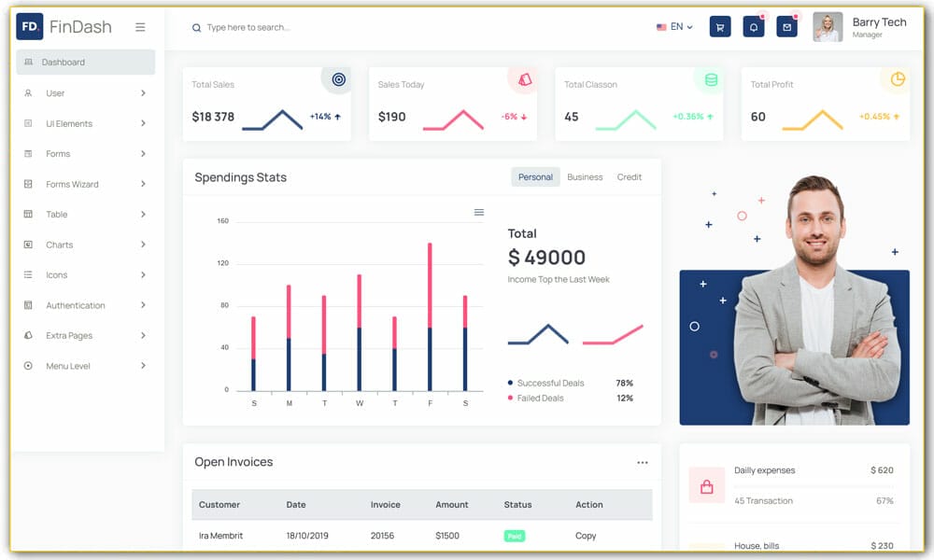The image size is (934, 560).
Task: Toggle to the Business spending view
Action: click(x=584, y=176)
